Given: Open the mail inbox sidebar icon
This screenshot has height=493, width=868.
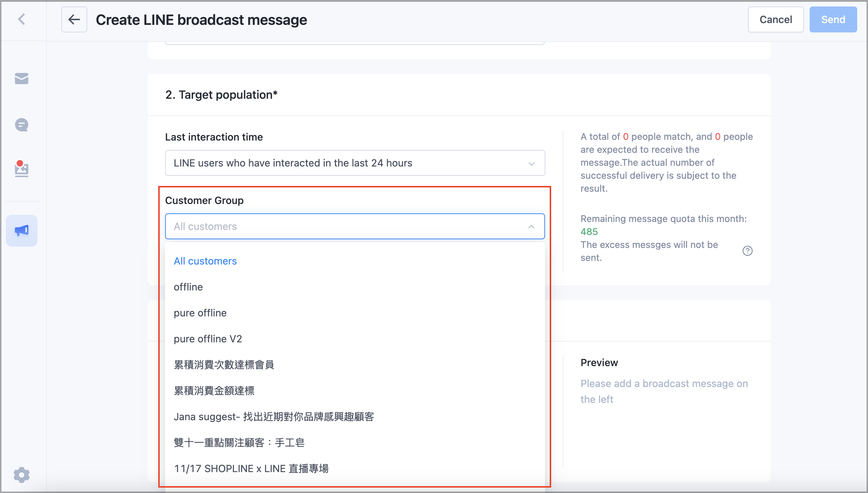Looking at the screenshot, I should click(x=22, y=79).
